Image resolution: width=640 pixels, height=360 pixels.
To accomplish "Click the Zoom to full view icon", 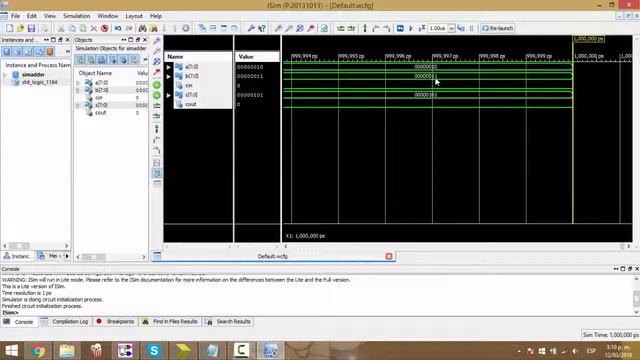I will coord(300,28).
